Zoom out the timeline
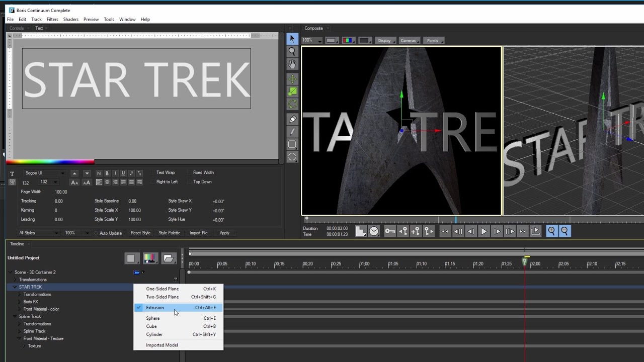 click(565, 231)
